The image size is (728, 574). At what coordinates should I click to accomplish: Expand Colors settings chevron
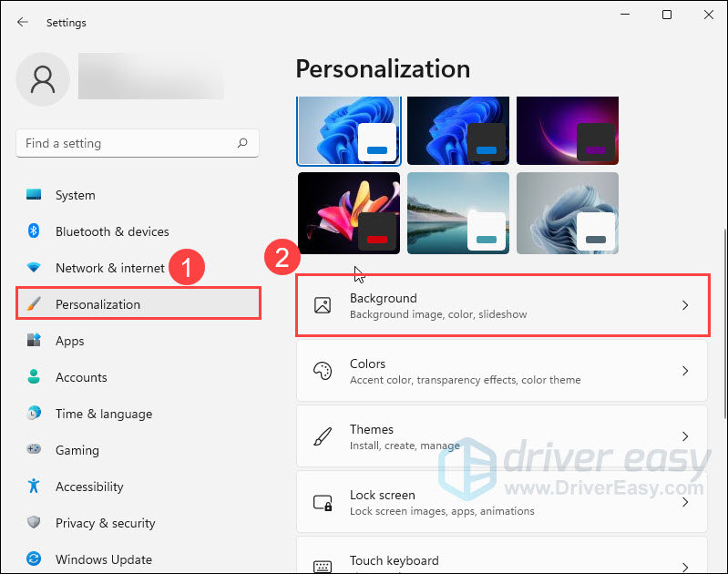(x=685, y=371)
